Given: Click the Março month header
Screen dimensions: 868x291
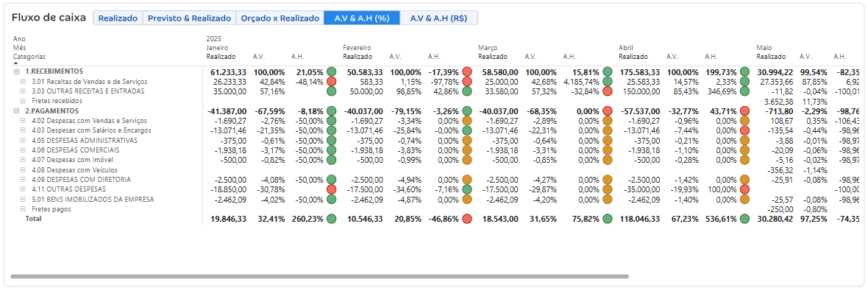Looking at the screenshot, I should tap(488, 48).
